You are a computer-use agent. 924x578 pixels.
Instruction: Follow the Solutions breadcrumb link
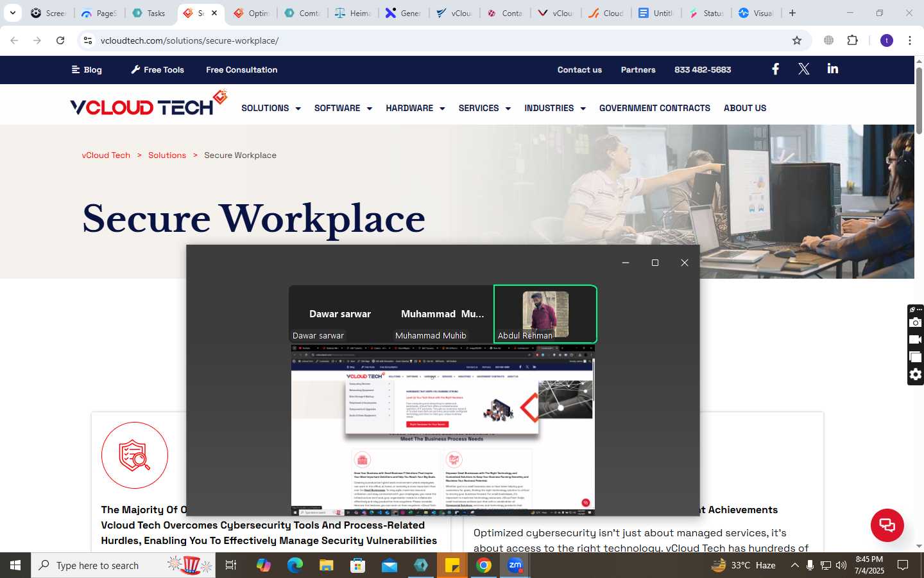tap(167, 155)
